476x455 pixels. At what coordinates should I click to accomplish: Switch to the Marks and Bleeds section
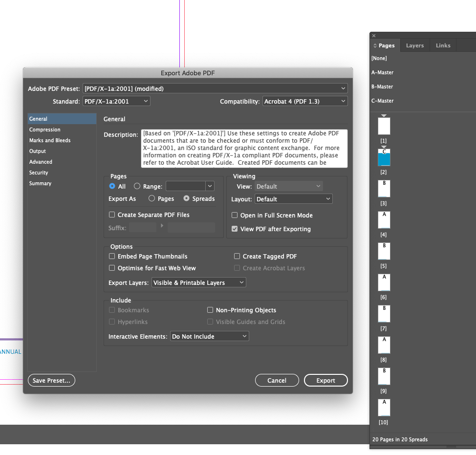pyautogui.click(x=50, y=140)
